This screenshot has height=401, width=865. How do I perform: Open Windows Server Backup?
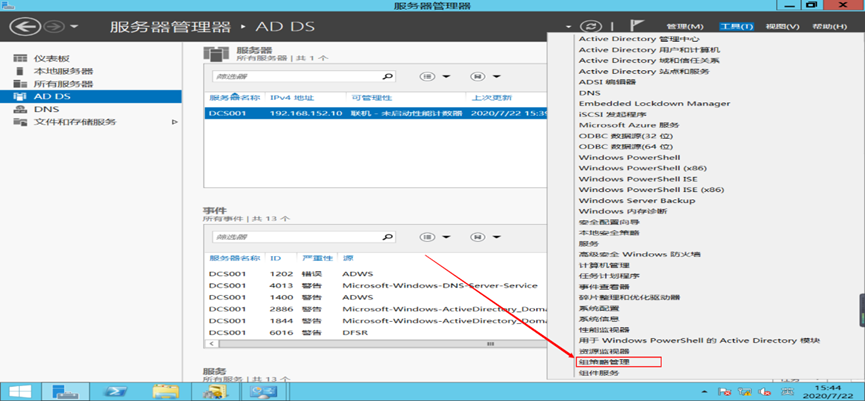point(637,201)
